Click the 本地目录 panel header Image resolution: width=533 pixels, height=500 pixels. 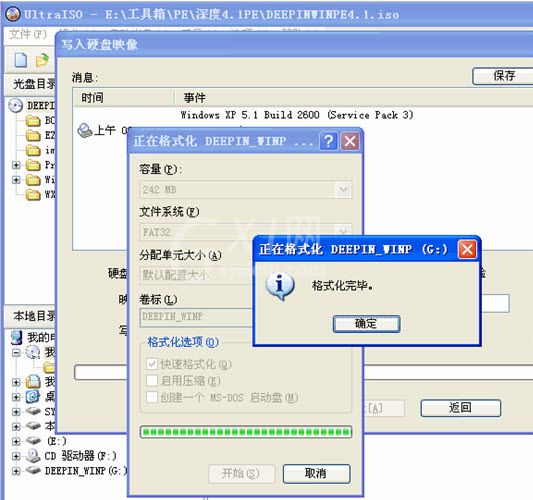[30, 316]
